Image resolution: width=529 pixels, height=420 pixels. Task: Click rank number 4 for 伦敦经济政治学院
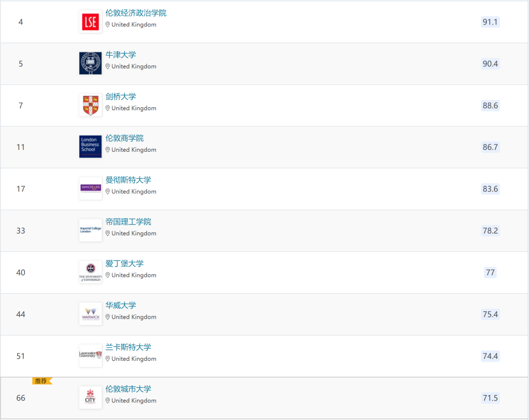21,22
